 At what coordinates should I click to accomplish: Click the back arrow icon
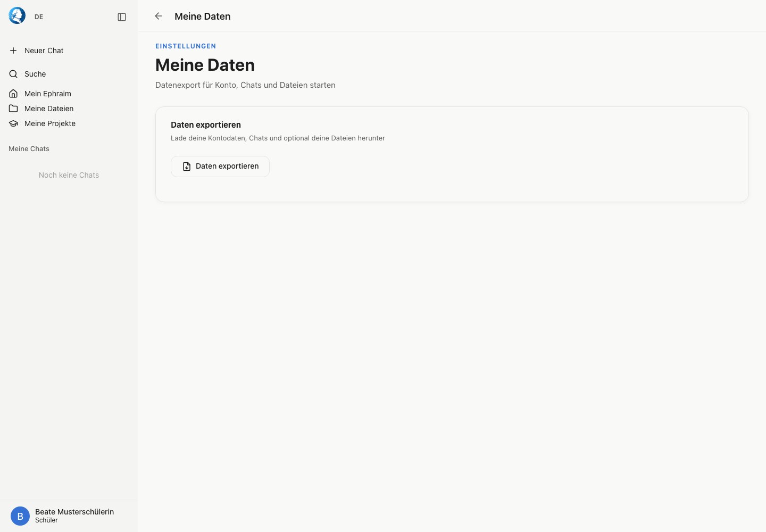[158, 16]
